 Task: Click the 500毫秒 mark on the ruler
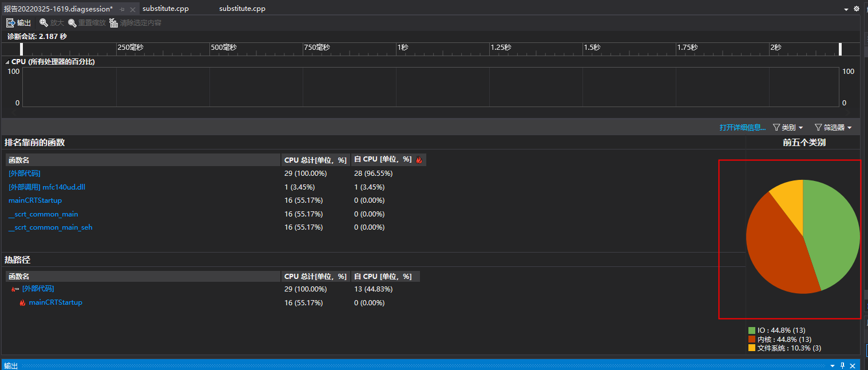224,48
